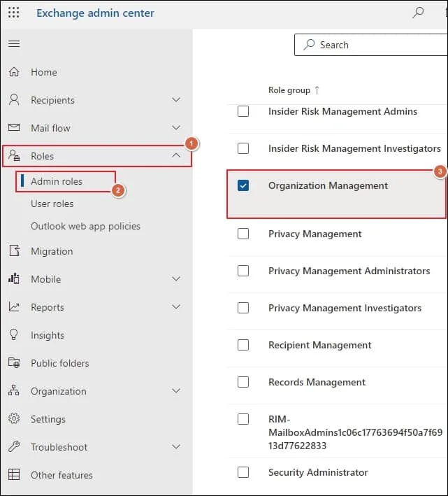The width and height of the screenshot is (448, 496).
Task: Click the Insights lightbulb icon
Action: tap(14, 334)
